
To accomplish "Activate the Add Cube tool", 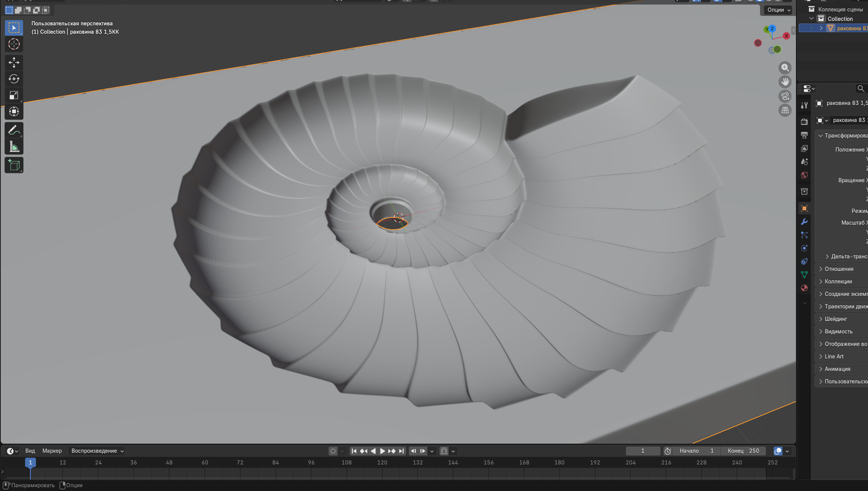I will pyautogui.click(x=14, y=166).
